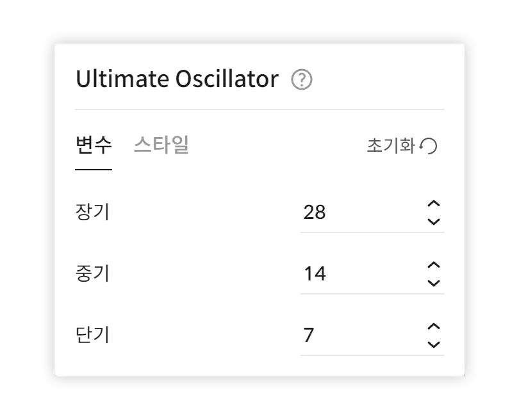Click the 초기화 reset text button
The width and height of the screenshot is (519, 420).
point(391,147)
